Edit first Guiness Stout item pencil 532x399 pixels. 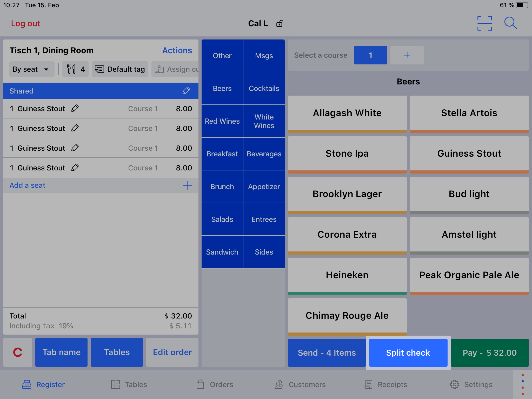(75, 108)
